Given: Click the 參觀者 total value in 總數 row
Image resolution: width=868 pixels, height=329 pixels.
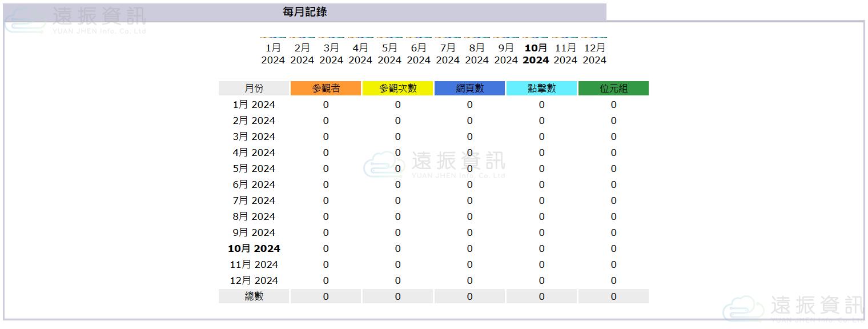Looking at the screenshot, I should (325, 296).
